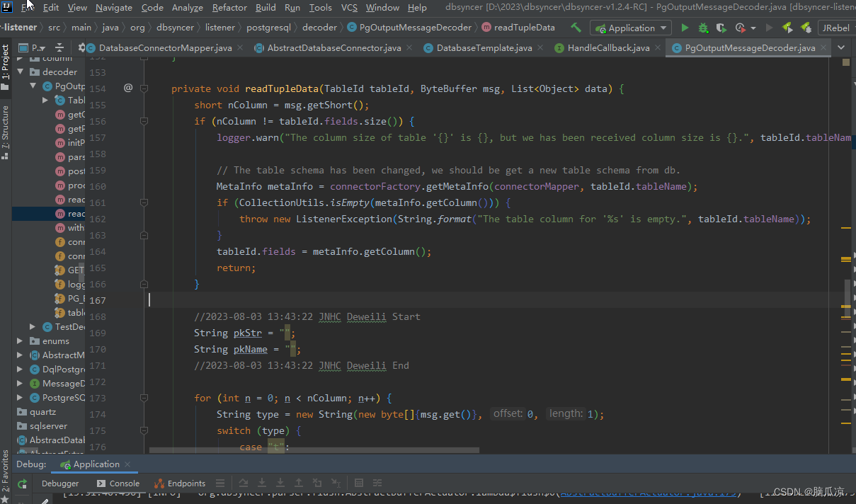Open the Analyze menu
This screenshot has height=504, width=856.
click(188, 7)
